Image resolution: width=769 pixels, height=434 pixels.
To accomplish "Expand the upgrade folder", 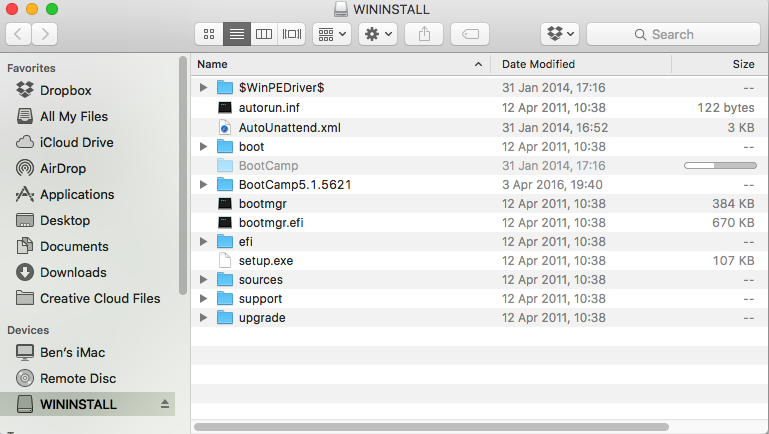I will tap(203, 317).
